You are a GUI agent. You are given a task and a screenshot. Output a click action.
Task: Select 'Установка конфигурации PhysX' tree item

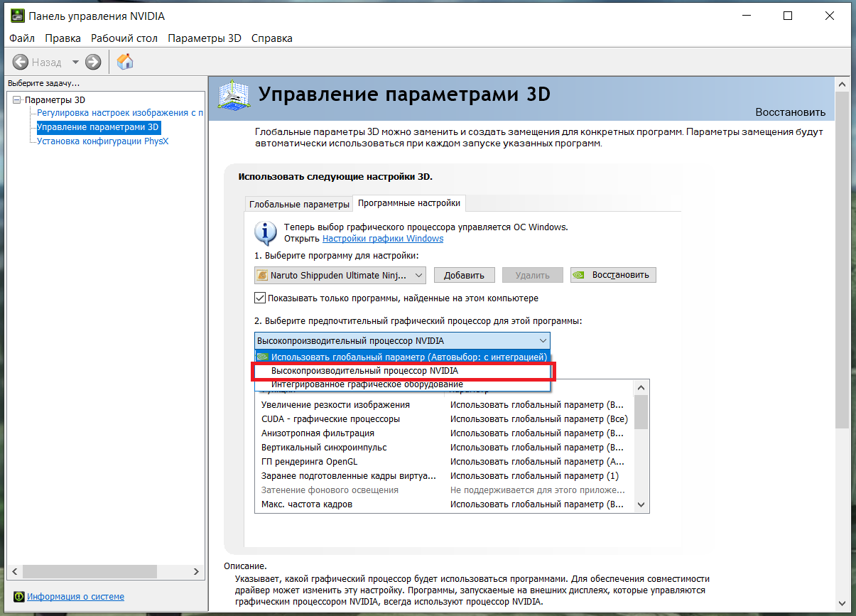coord(103,141)
